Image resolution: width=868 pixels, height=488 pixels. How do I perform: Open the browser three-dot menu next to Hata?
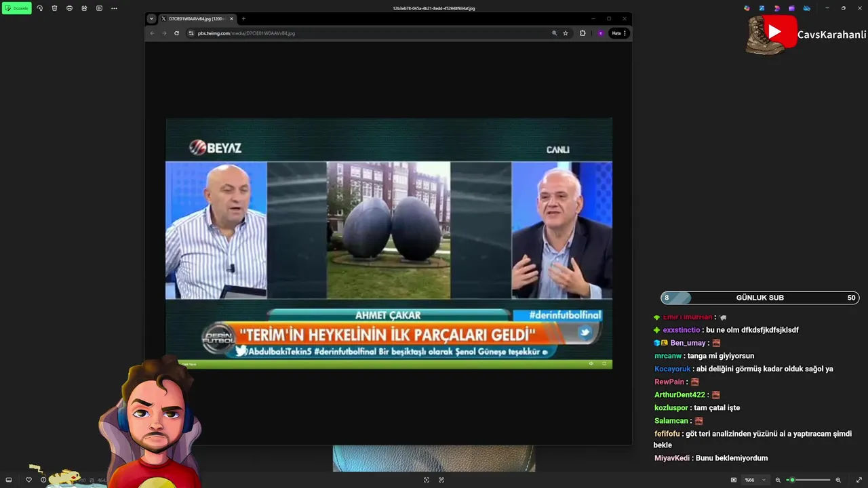[x=625, y=33]
